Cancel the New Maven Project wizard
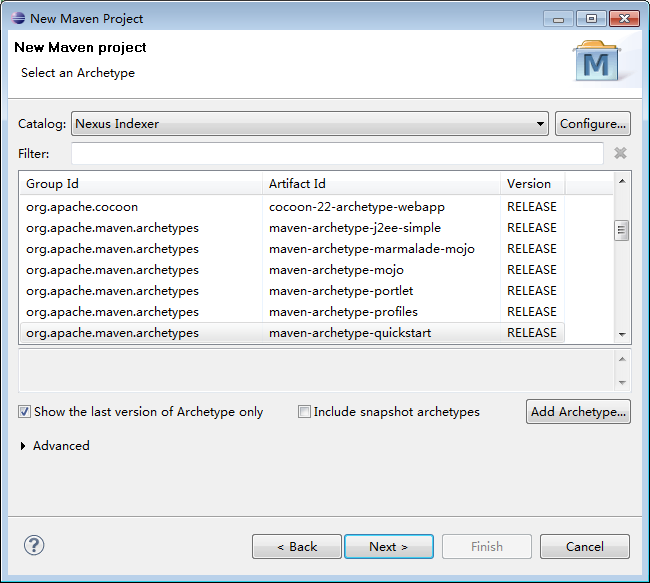Viewport: 650px width, 583px height. tap(584, 547)
